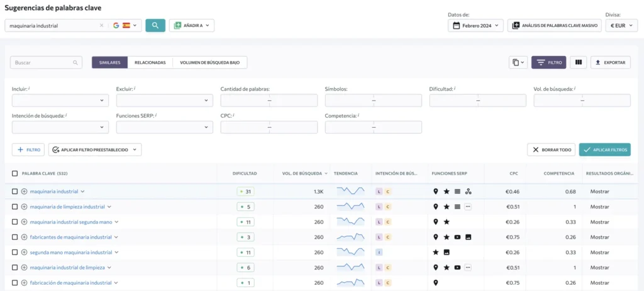Open the Febrero 2024 date dropdown
The width and height of the screenshot is (644, 291).
(x=475, y=26)
